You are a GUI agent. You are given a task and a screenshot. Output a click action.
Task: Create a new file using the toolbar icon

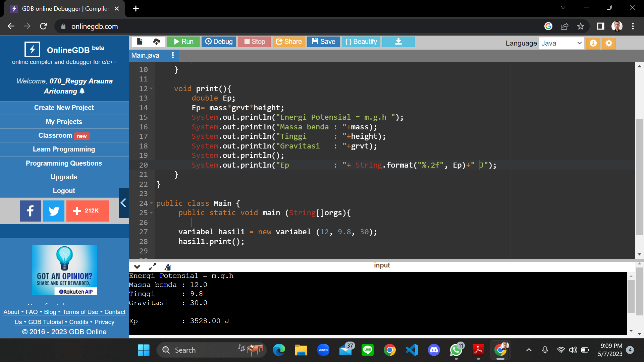(140, 42)
